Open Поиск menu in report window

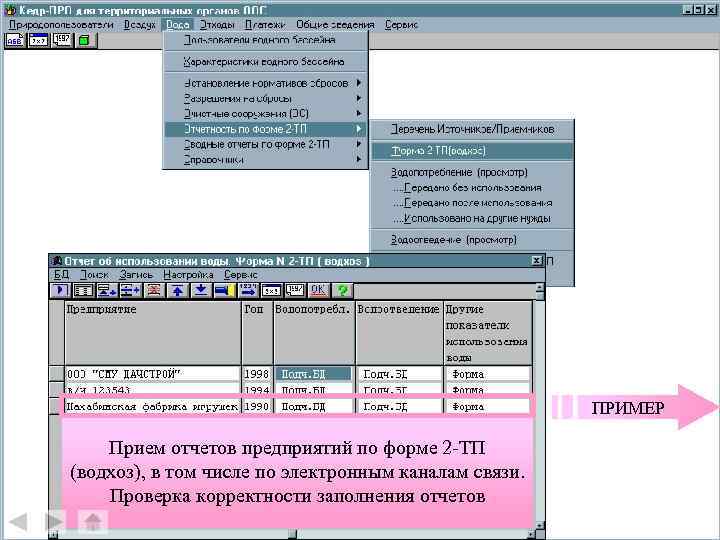(94, 275)
